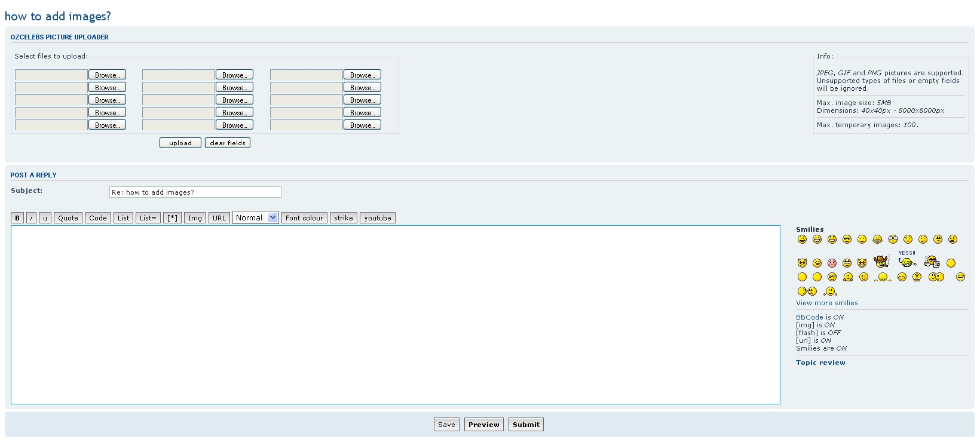Open the BBCode help link
The image size is (980, 442).
(809, 317)
